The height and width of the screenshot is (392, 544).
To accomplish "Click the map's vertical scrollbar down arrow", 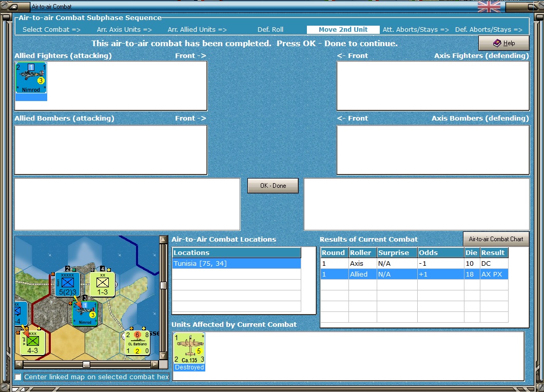I will click(163, 356).
